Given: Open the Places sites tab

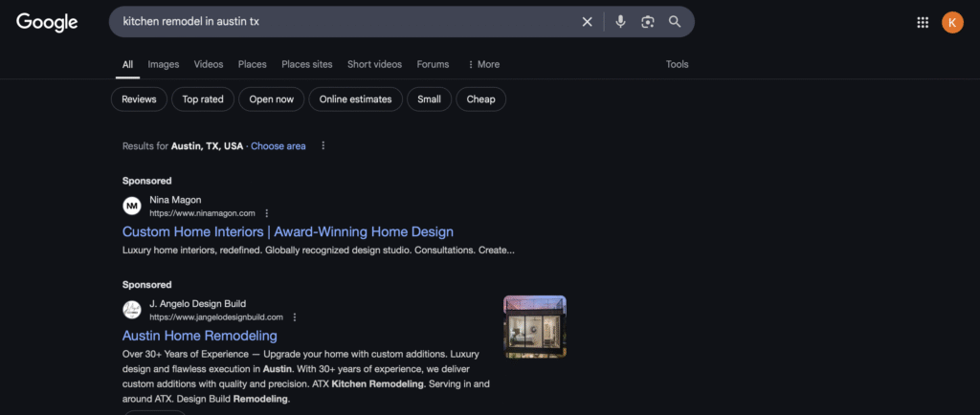Looking at the screenshot, I should [307, 64].
